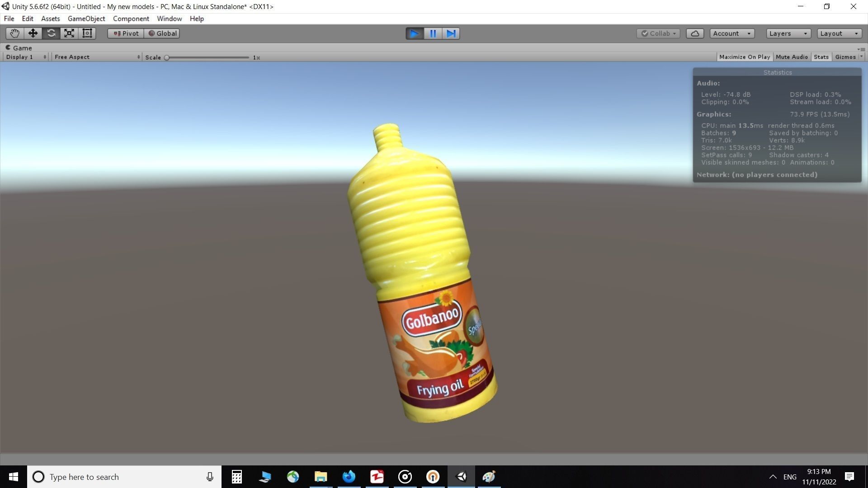This screenshot has height=488, width=868.
Task: Switch to Global handle orientation
Action: 162,33
